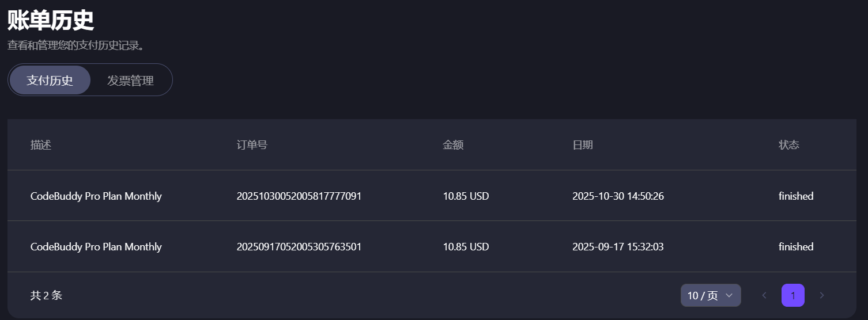Screen dimensions: 868x320
Task: Select order number 20250917052005305763501
Action: pyautogui.click(x=299, y=247)
